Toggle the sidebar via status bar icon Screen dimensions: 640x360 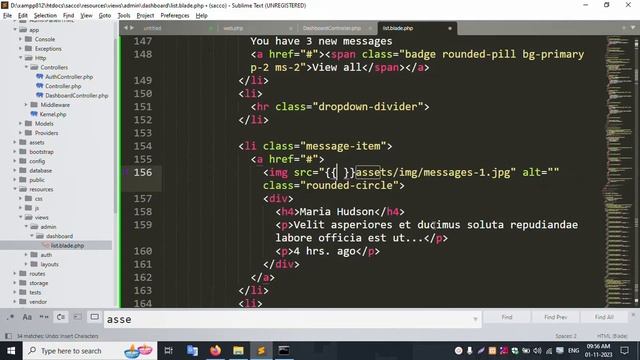pyautogui.click(x=8, y=336)
